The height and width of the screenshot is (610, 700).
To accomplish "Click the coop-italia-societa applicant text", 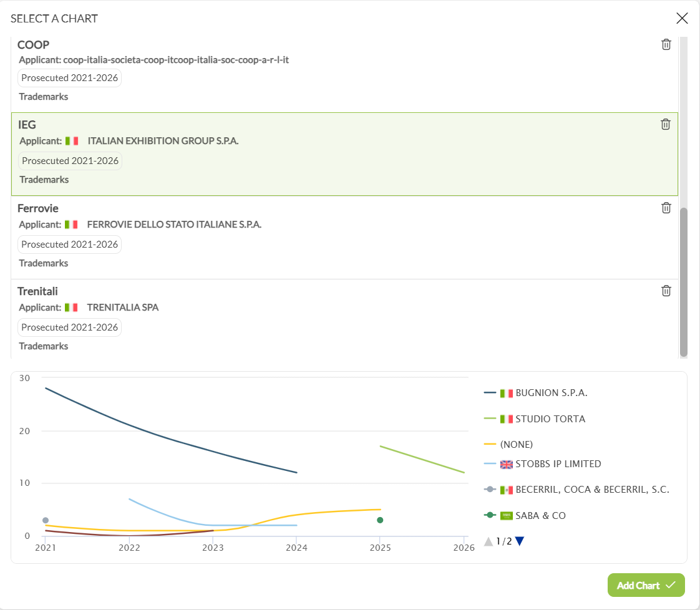I will 176,60.
